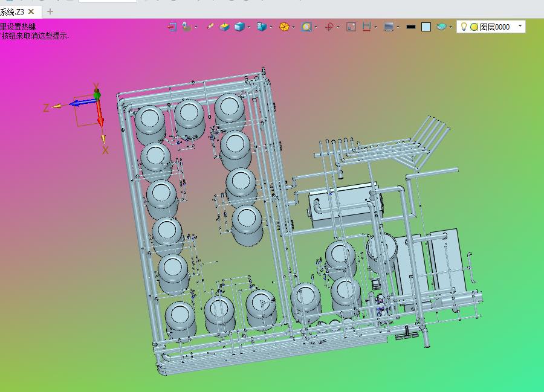This screenshot has height=392, width=544.
Task: Click the paint bucket face attribute icon
Action: [187, 27]
